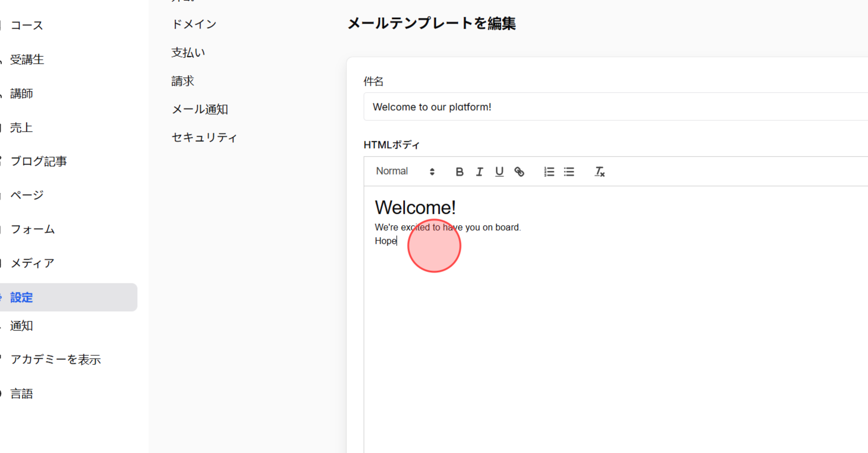Show the academy via アカデミーを表示
The height and width of the screenshot is (453, 868).
pos(56,359)
